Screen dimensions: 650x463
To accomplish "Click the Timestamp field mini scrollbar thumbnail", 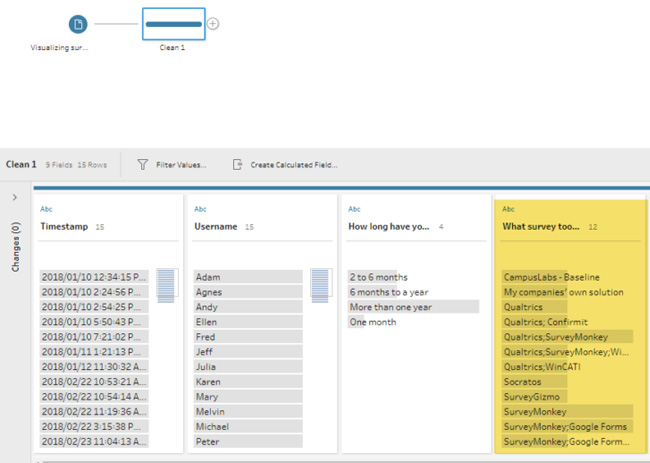I will coord(166,284).
